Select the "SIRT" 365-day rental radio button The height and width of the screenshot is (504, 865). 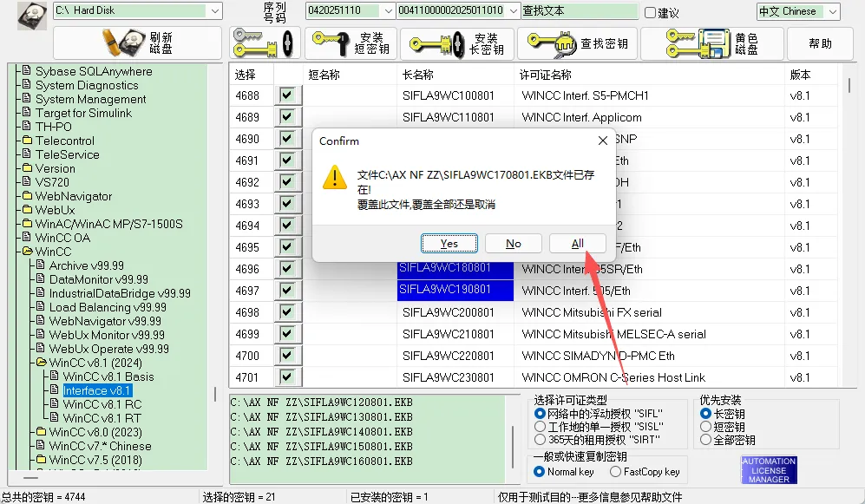click(540, 440)
